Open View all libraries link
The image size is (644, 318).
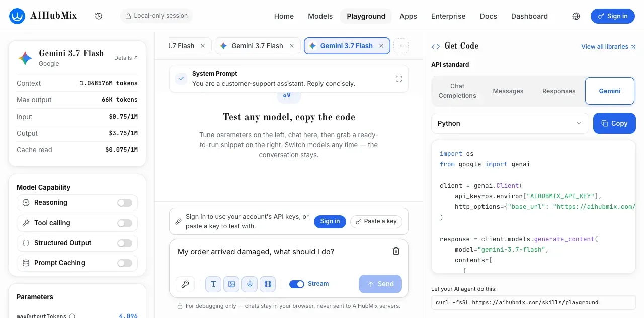608,47
